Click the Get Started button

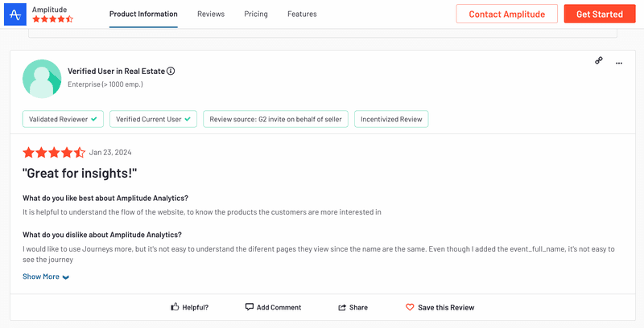pos(599,14)
